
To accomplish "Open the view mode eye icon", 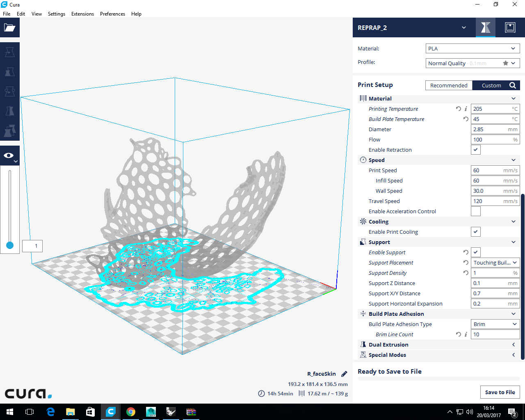I will click(10, 155).
